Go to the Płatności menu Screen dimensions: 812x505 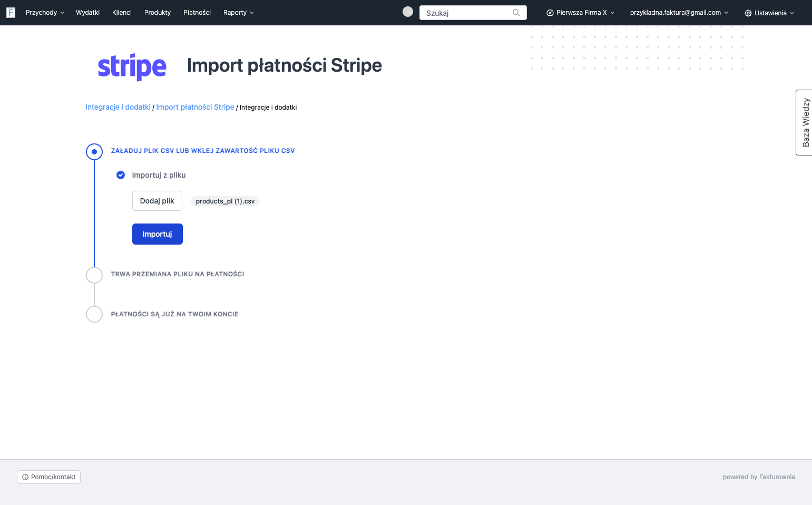coord(197,13)
